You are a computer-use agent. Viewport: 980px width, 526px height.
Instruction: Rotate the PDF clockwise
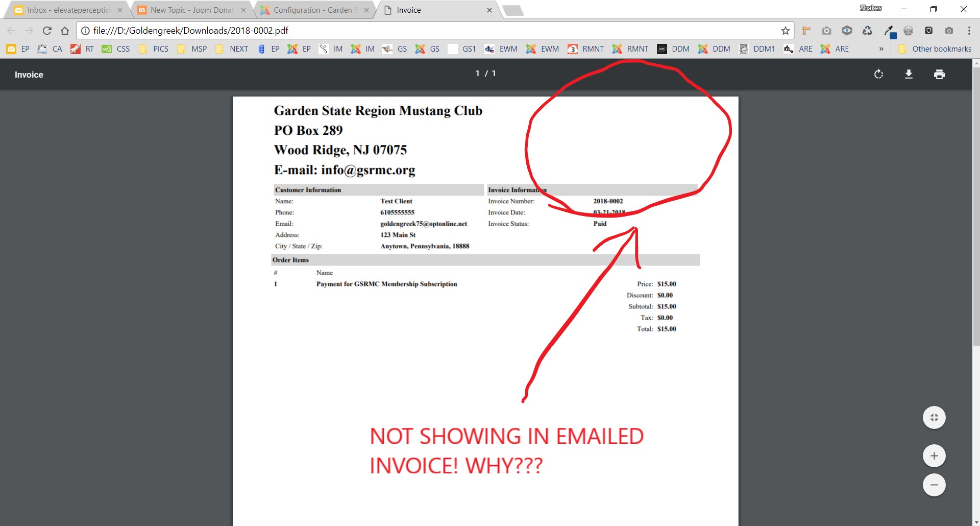(x=878, y=75)
